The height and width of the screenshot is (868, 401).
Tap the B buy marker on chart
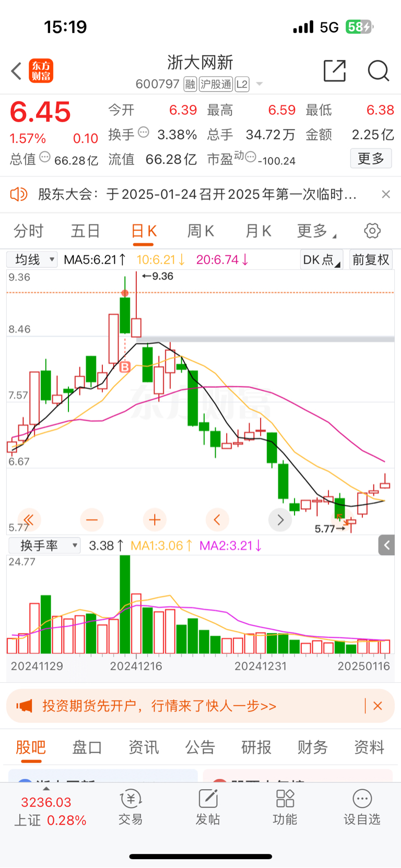click(x=125, y=367)
